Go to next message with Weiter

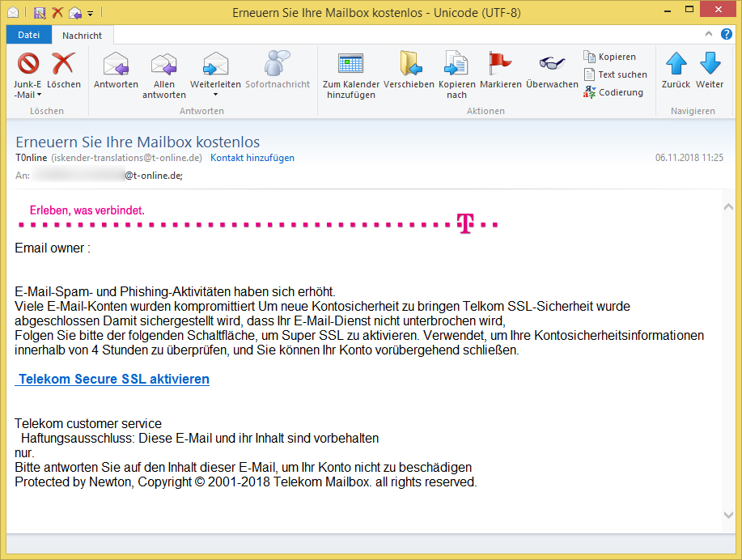710,70
